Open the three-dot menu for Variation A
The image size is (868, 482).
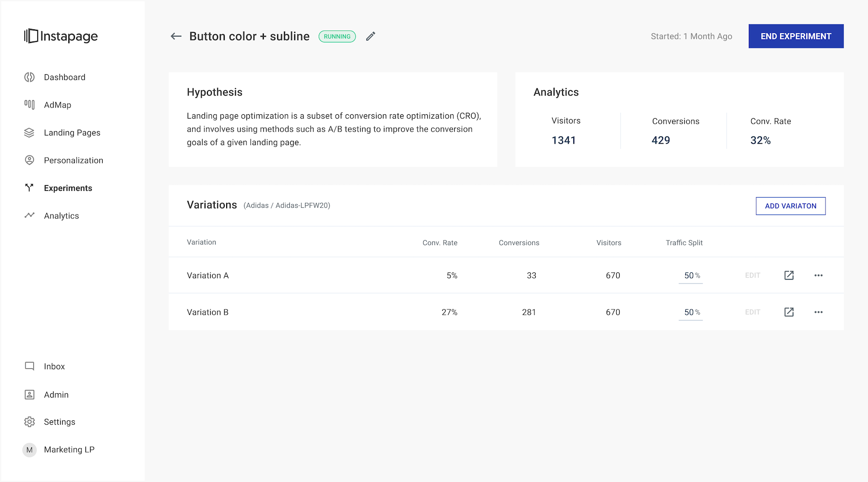818,275
